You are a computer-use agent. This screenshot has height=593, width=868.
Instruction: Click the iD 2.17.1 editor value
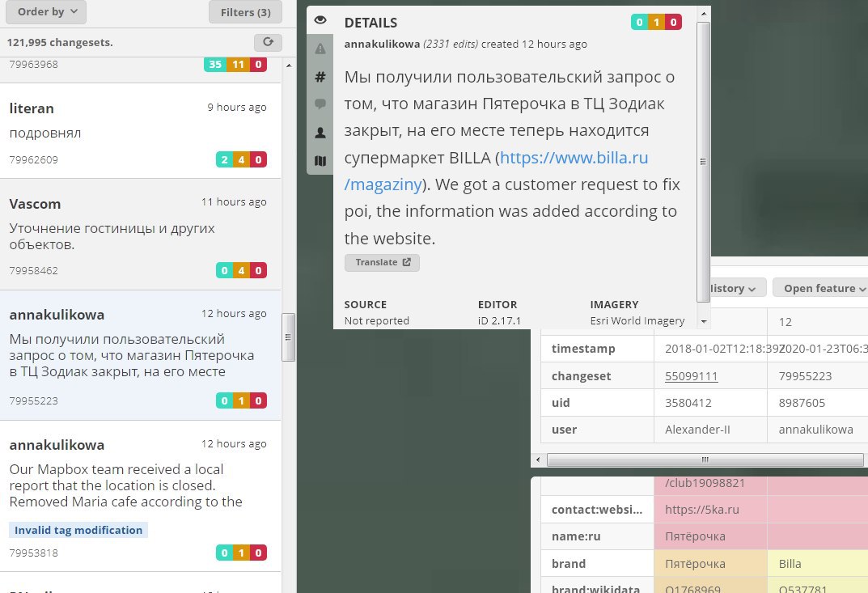coord(499,320)
